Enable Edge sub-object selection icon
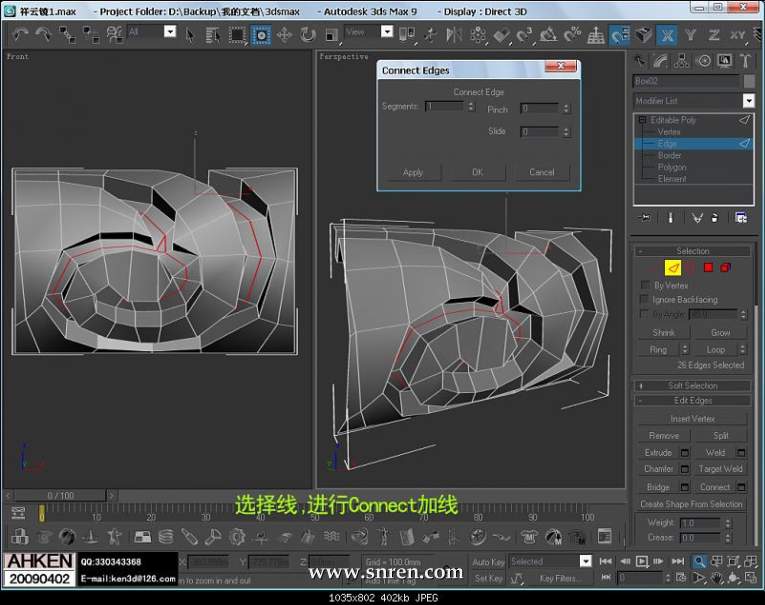This screenshot has height=605, width=765. [x=673, y=268]
